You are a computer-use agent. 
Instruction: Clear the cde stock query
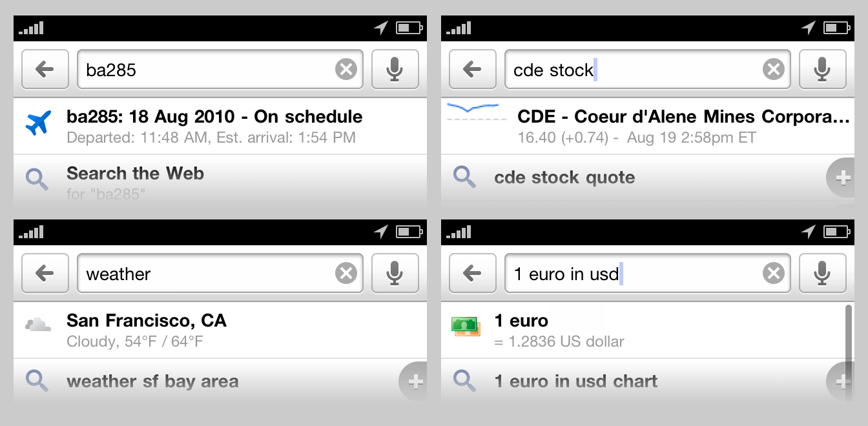pyautogui.click(x=774, y=69)
